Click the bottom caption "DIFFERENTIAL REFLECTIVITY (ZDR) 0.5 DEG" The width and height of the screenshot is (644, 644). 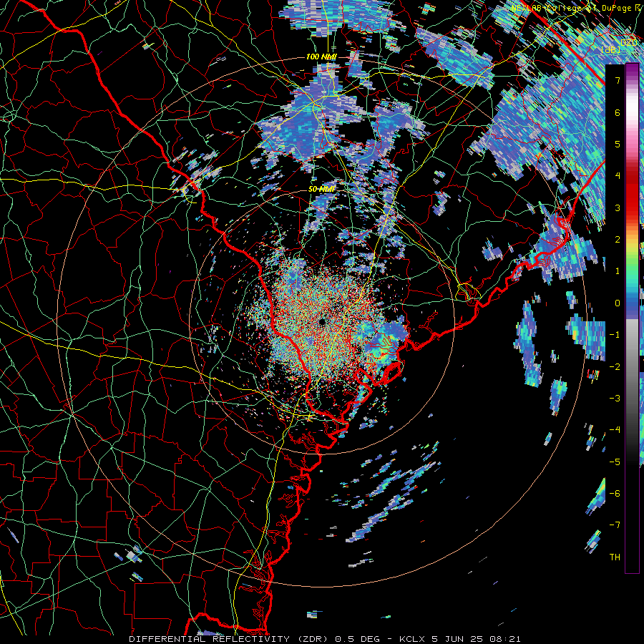point(256,639)
